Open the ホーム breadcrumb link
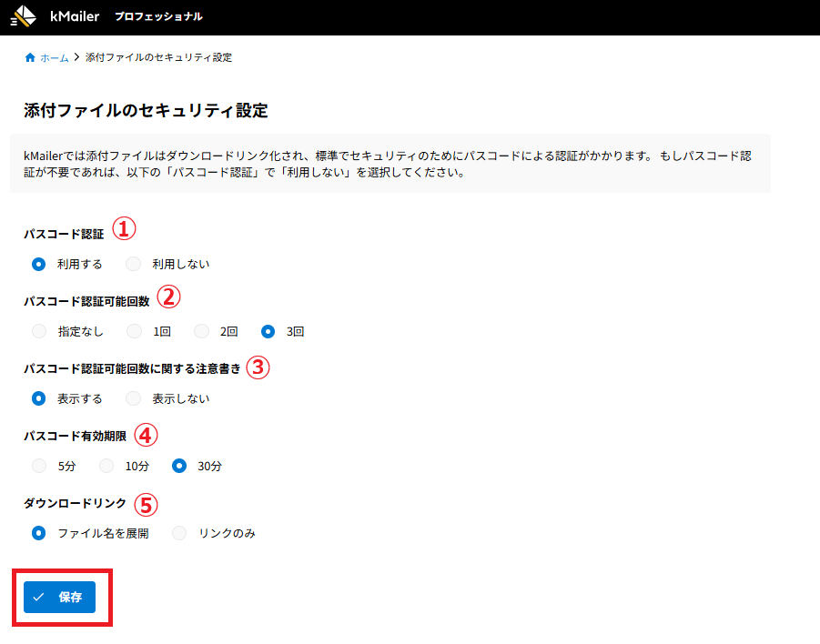The width and height of the screenshot is (820, 644). tap(54, 57)
